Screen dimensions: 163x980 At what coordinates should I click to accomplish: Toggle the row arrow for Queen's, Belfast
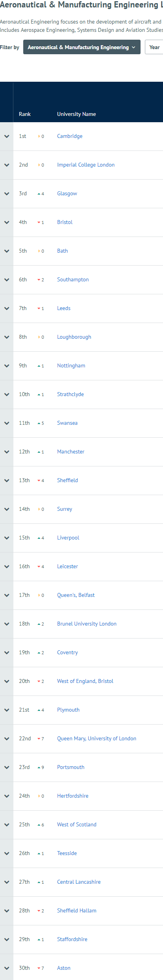(x=7, y=595)
